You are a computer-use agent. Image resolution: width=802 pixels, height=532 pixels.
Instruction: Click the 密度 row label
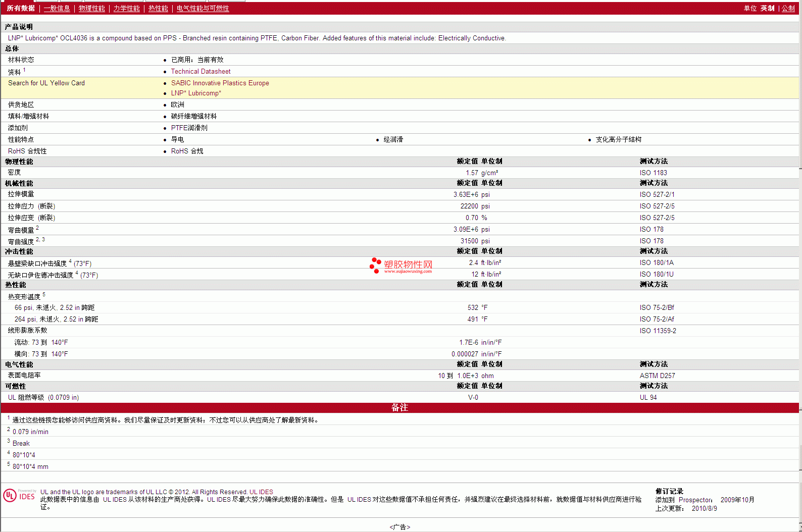point(14,173)
